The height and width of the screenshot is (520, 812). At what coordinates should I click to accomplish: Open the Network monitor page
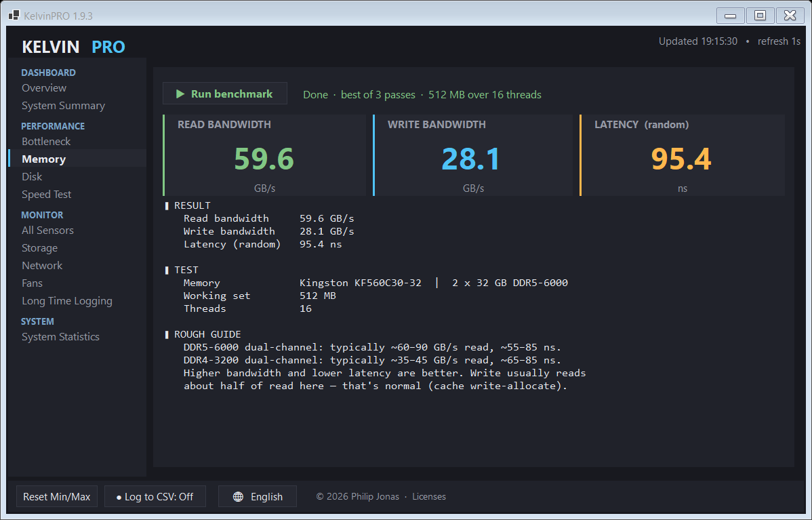pyautogui.click(x=42, y=265)
